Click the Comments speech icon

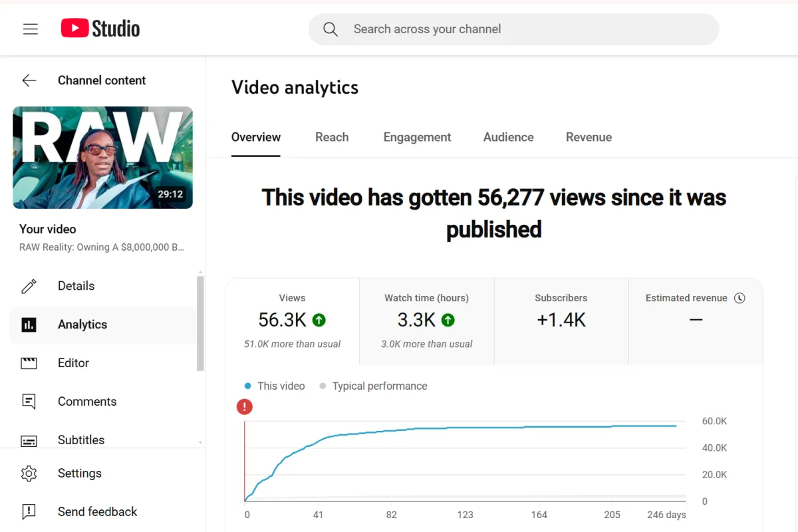coord(29,402)
